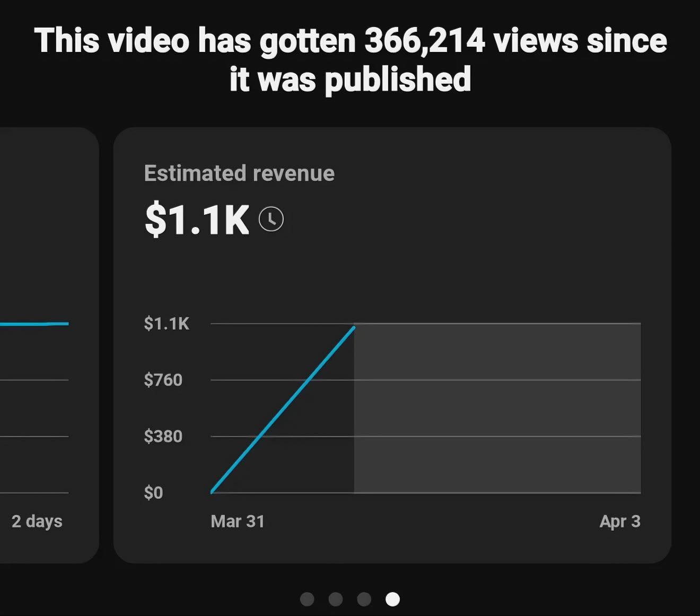Click the peak endpoint of the revenue line
Viewport: 700px width, 616px height.
(x=354, y=327)
